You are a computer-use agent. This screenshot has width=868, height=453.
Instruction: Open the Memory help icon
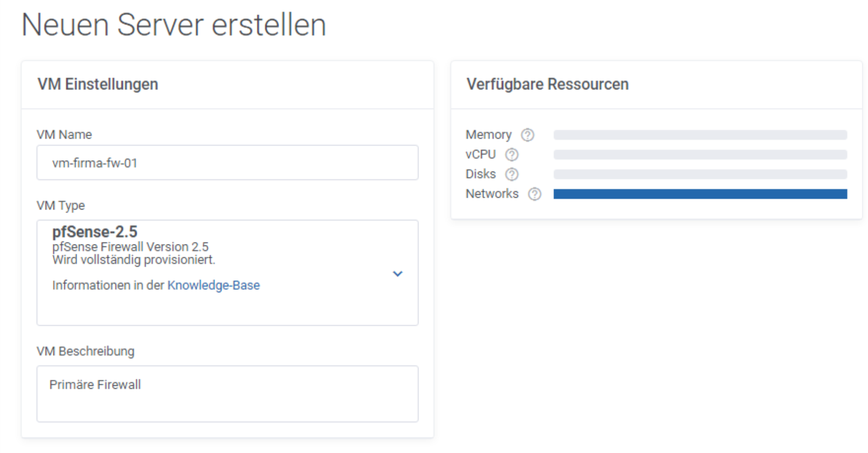click(527, 135)
